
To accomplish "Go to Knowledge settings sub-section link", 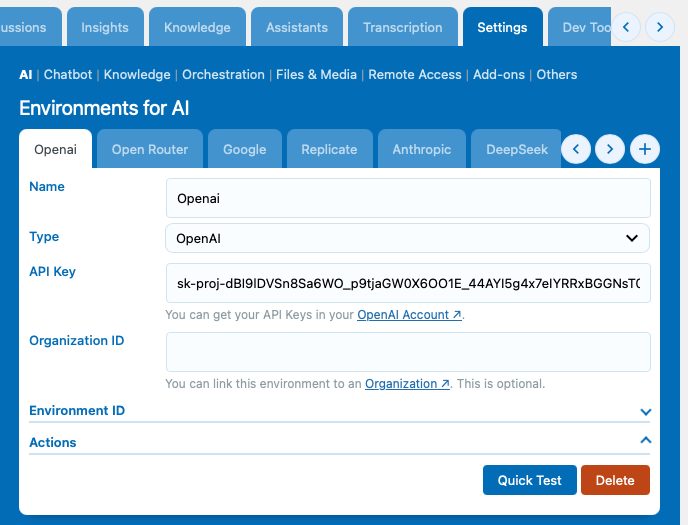I will pyautogui.click(x=137, y=75).
